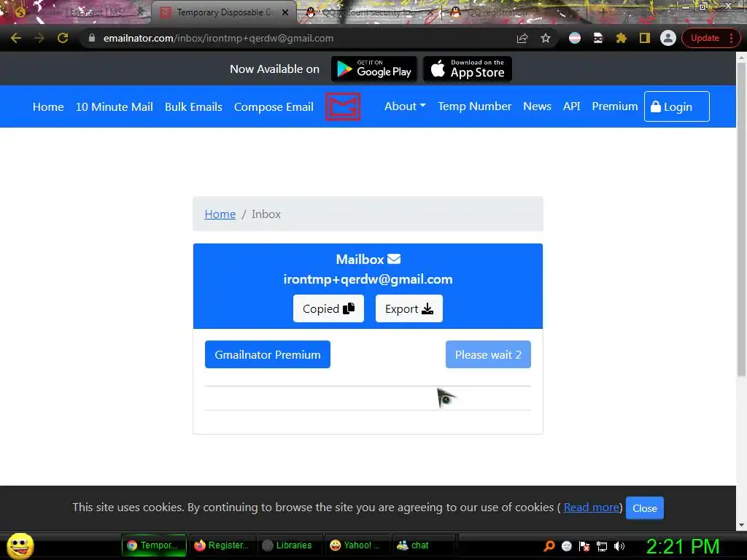Open API in navigation
This screenshot has width=747, height=560.
572,106
